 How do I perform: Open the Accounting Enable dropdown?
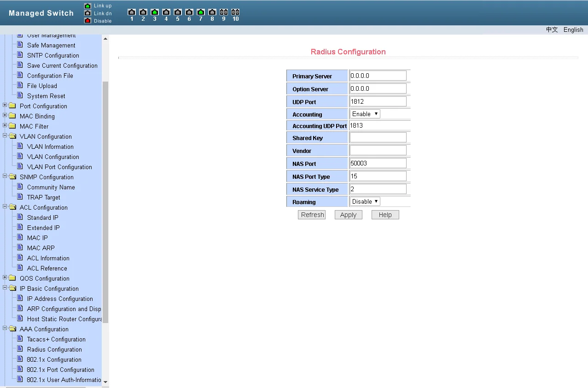click(365, 114)
